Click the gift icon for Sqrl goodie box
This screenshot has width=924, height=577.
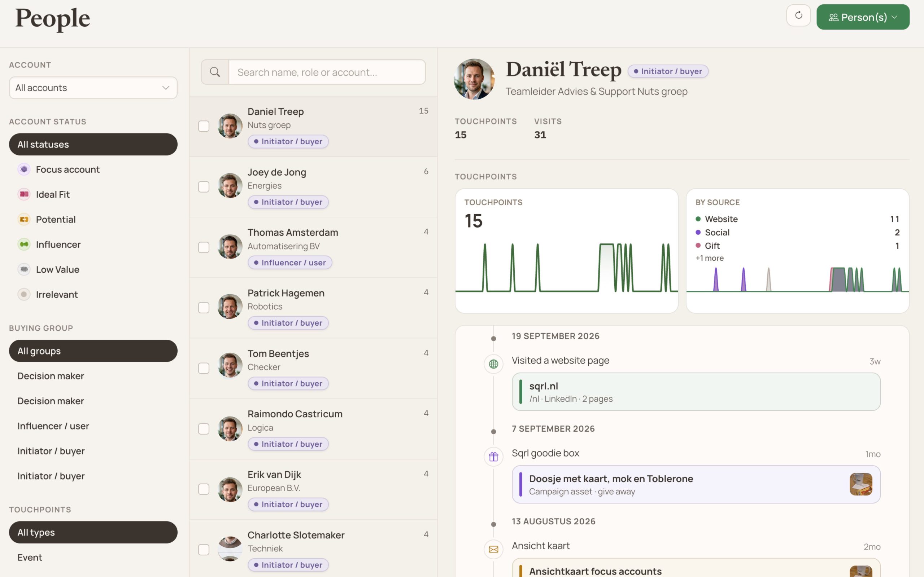pos(493,457)
